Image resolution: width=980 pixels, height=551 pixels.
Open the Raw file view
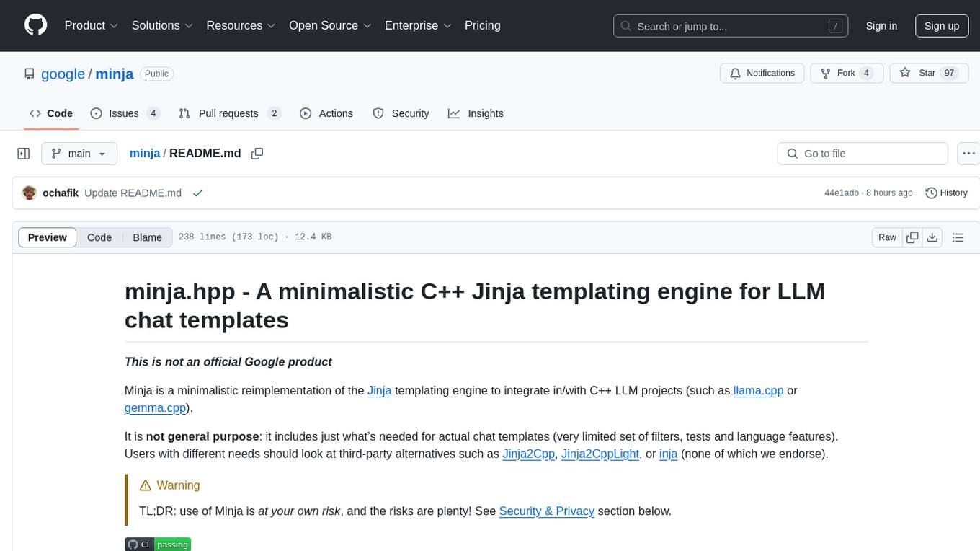coord(887,237)
